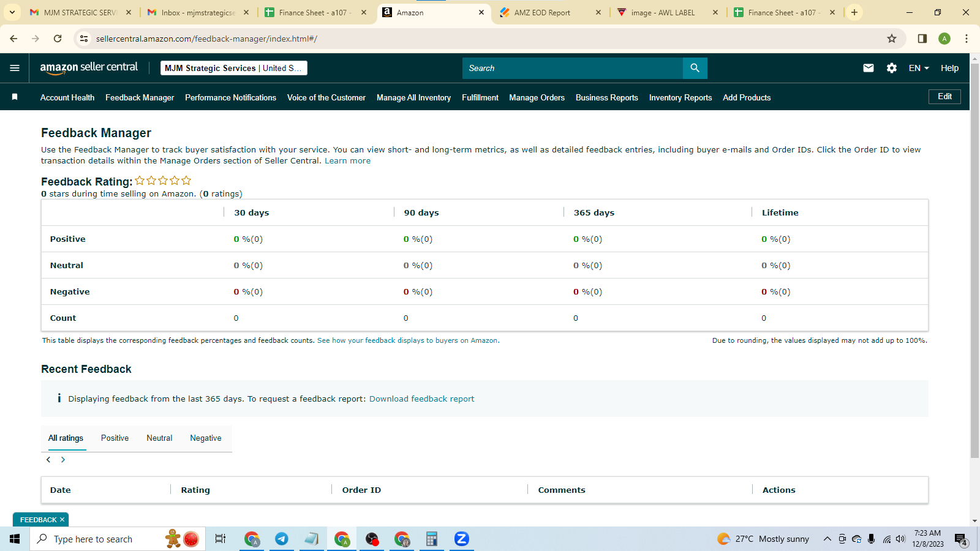This screenshot has height=551, width=980.
Task: Click the search magnifier button
Action: pyautogui.click(x=695, y=68)
